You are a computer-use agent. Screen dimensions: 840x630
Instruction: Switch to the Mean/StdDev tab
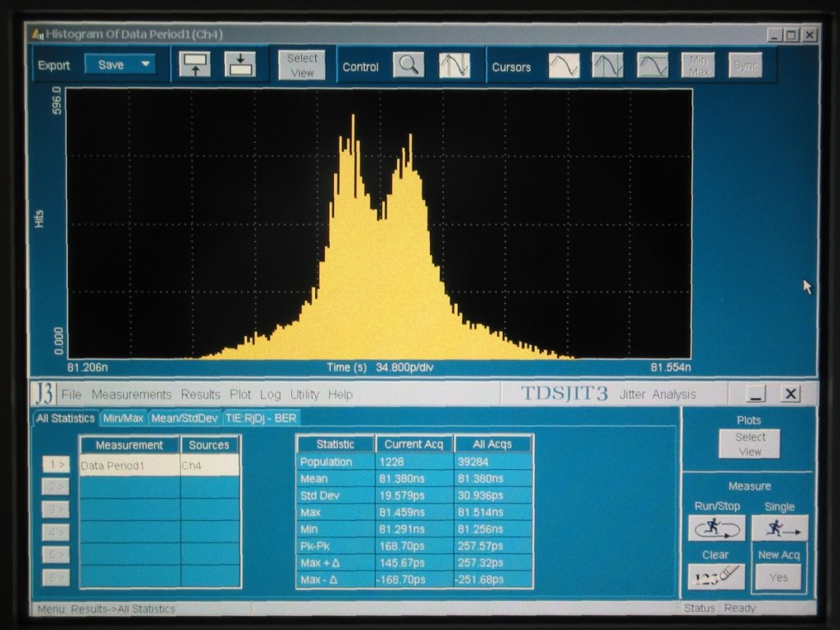pyautogui.click(x=185, y=418)
